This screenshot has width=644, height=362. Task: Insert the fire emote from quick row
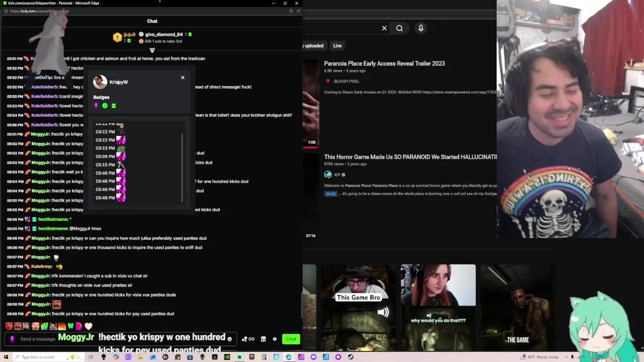coord(62,326)
